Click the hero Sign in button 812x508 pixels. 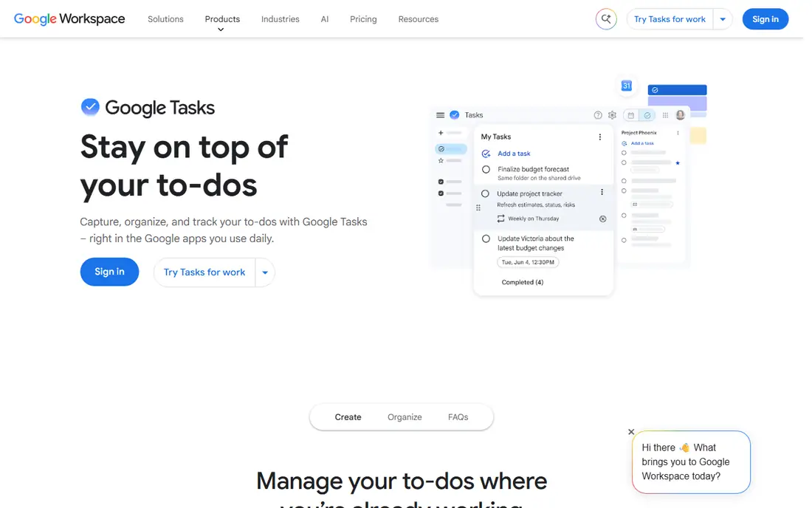click(109, 272)
